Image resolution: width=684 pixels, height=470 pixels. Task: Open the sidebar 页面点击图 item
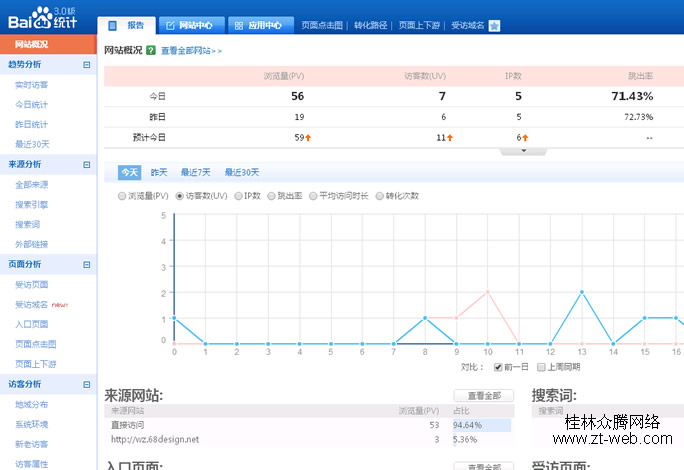(x=36, y=344)
